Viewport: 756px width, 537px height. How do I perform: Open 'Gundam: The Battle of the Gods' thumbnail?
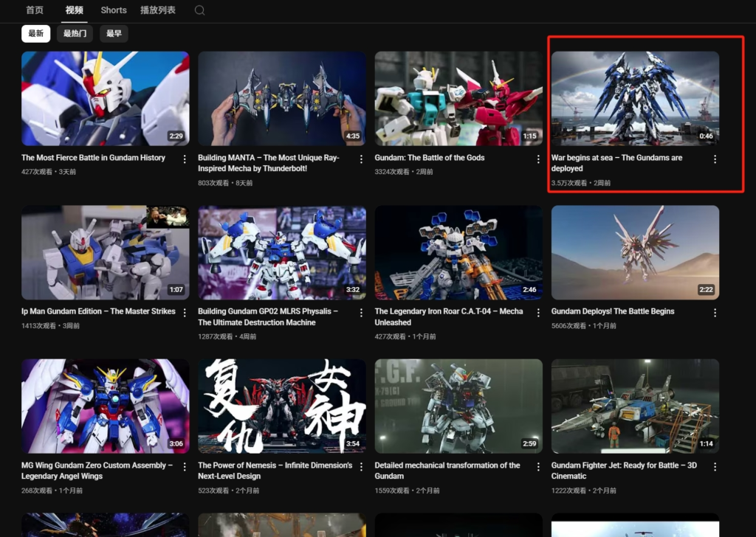(x=458, y=99)
